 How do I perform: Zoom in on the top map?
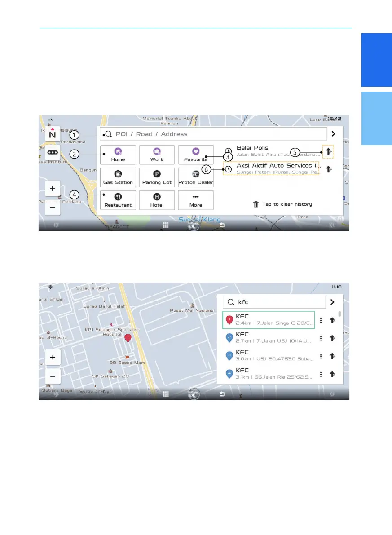(x=53, y=189)
